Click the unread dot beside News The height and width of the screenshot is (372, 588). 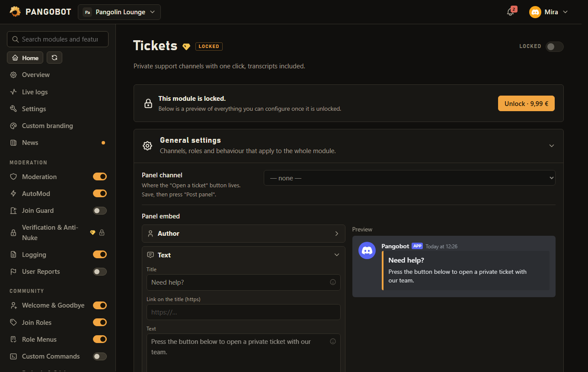[103, 143]
